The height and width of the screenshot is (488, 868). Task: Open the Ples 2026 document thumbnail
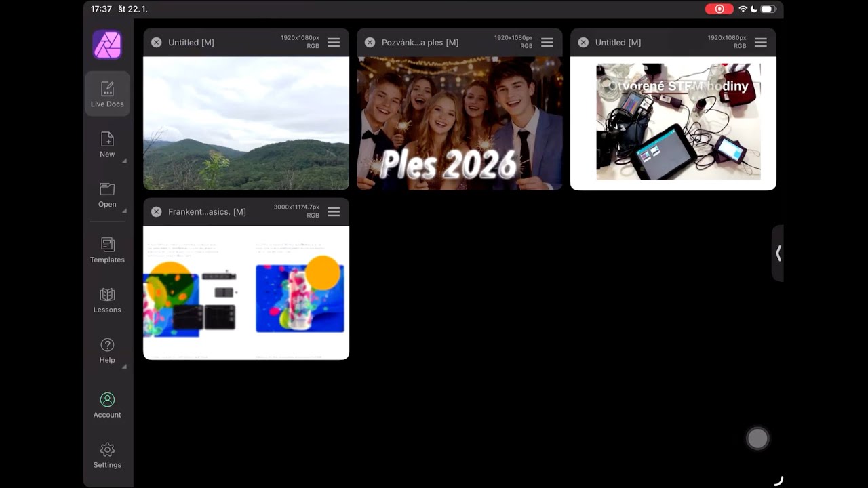coord(460,123)
